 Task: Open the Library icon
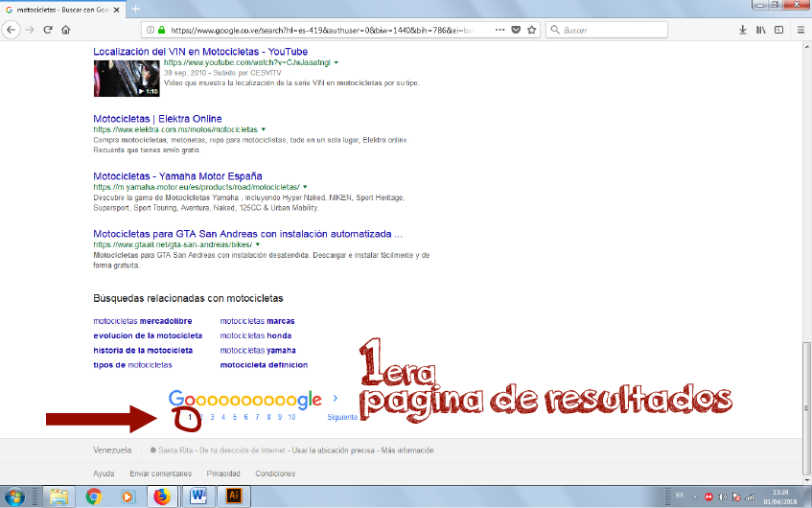(761, 30)
